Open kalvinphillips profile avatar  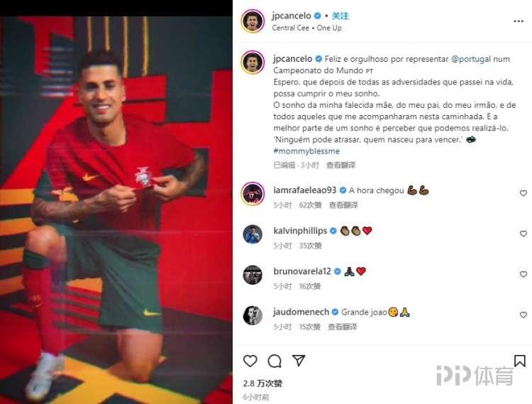[253, 234]
